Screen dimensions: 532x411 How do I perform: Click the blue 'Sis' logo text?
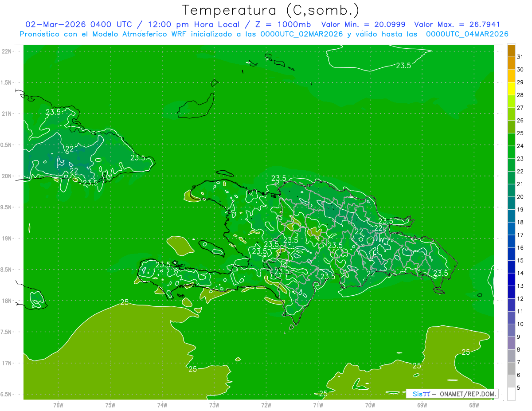(417, 394)
